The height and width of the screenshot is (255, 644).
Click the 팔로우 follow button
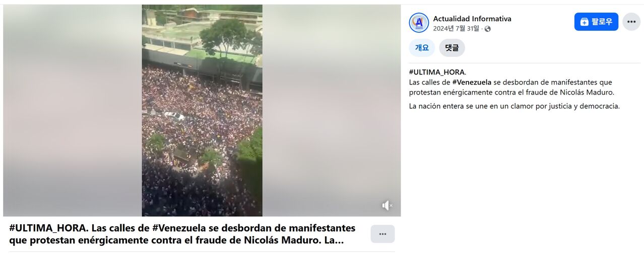point(596,22)
